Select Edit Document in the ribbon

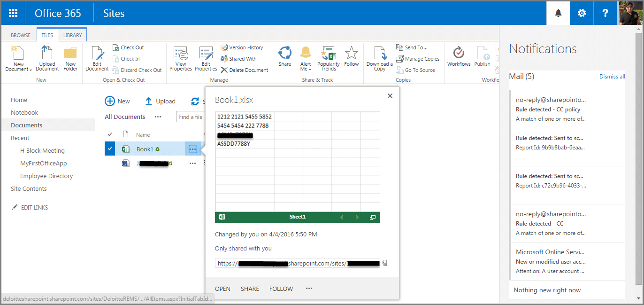[97, 59]
